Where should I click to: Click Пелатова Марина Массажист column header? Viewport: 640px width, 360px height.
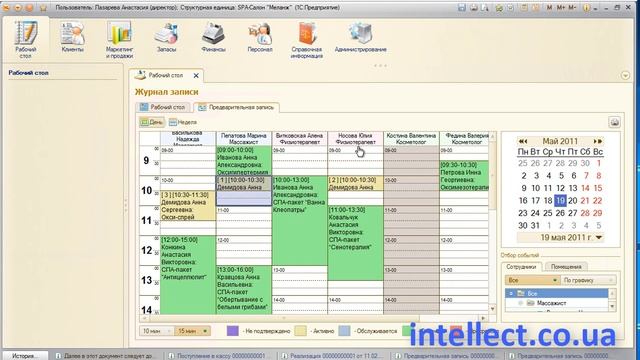point(244,138)
